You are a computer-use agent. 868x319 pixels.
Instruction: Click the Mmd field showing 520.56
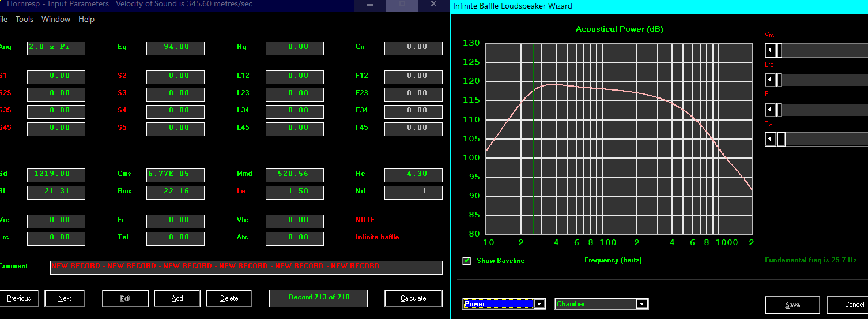coord(295,175)
